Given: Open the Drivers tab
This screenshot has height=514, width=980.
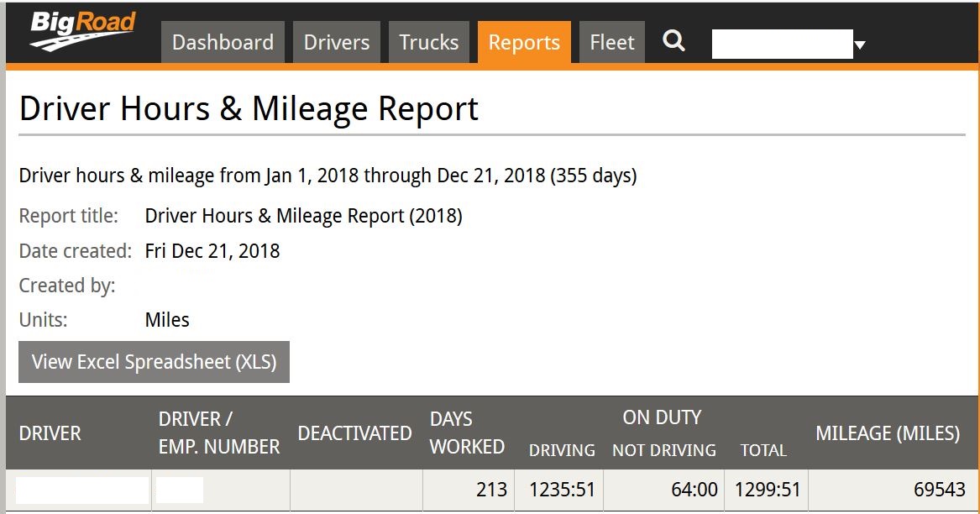Looking at the screenshot, I should 337,43.
